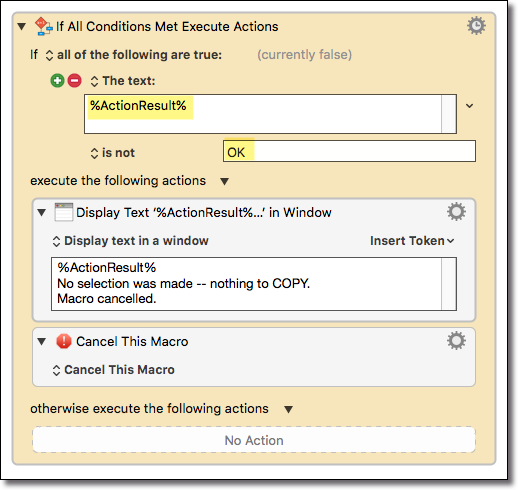Viewport: 518px width, 490px height.
Task: Change the 'all of the following are true' popup
Action: [x=134, y=55]
